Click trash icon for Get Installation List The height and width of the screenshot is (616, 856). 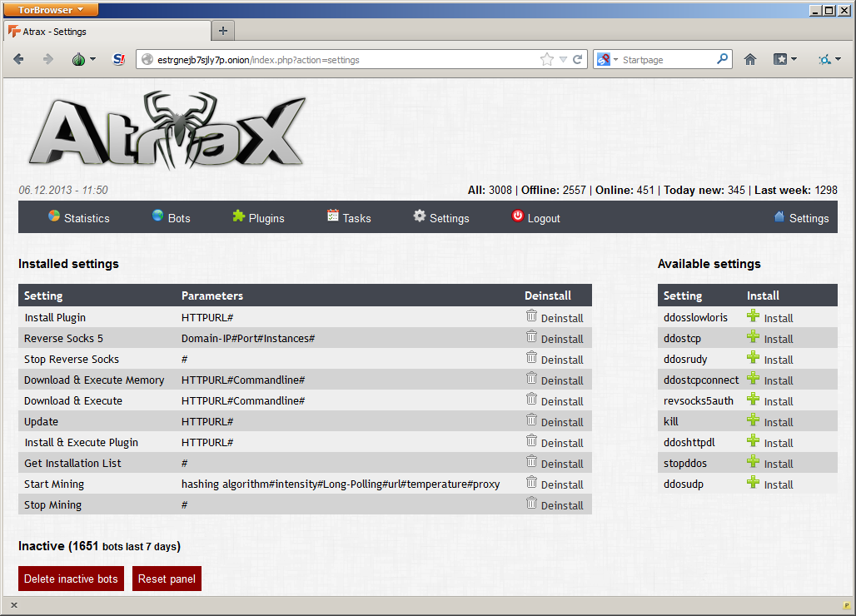point(531,462)
